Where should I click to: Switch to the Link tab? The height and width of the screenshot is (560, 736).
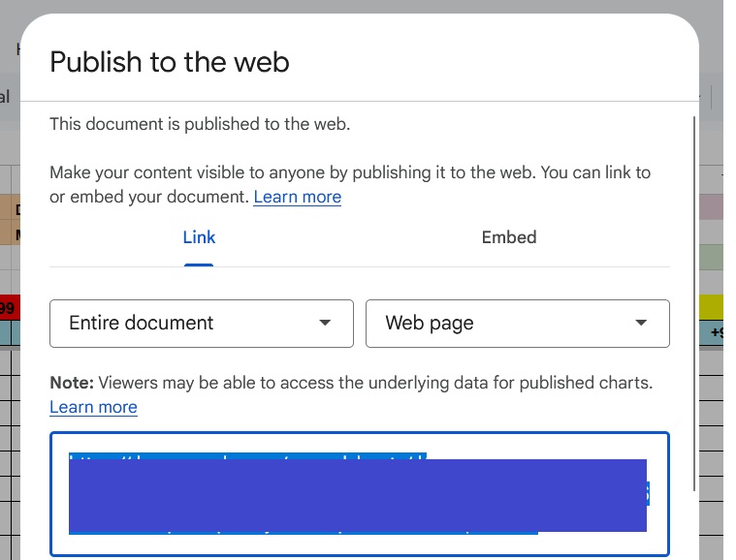pos(199,237)
